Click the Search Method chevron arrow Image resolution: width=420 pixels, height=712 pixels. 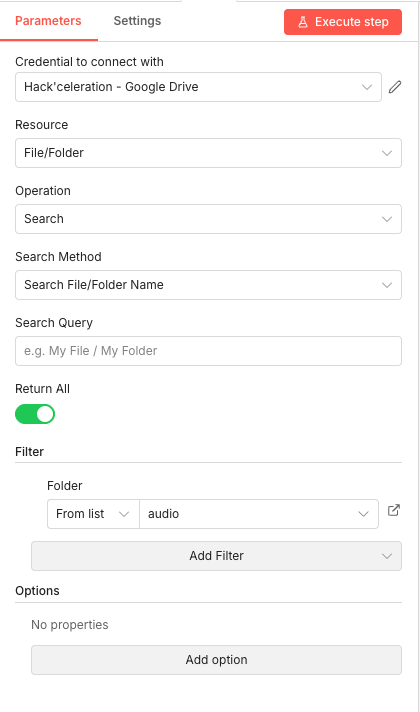tap(387, 285)
